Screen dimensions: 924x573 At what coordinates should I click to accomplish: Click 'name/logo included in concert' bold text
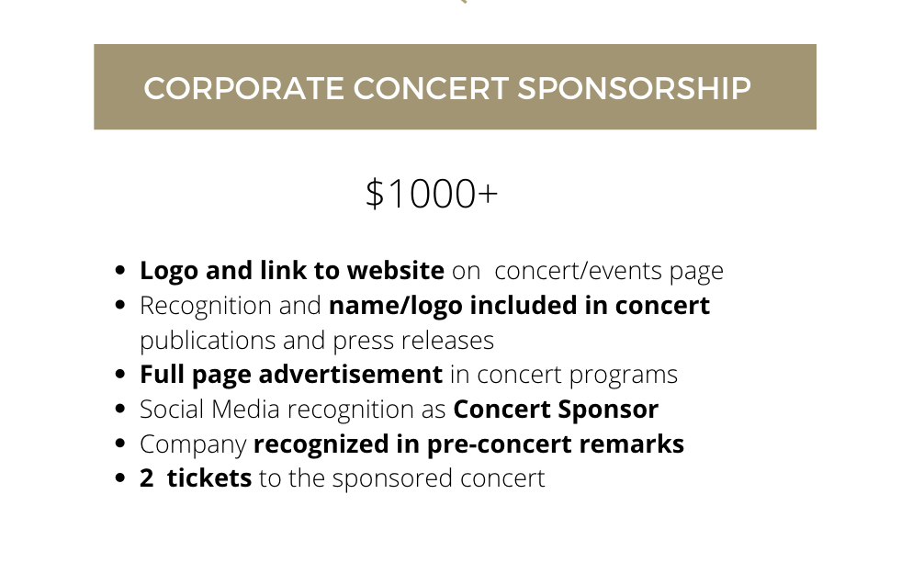(519, 306)
